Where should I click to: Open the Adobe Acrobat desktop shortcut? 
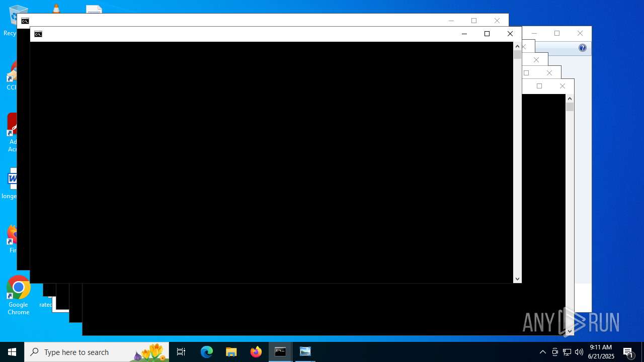tap(11, 132)
